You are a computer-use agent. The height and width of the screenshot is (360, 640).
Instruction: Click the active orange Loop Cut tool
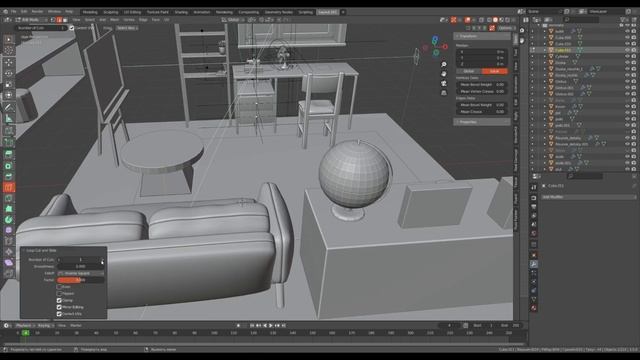pos(9,187)
